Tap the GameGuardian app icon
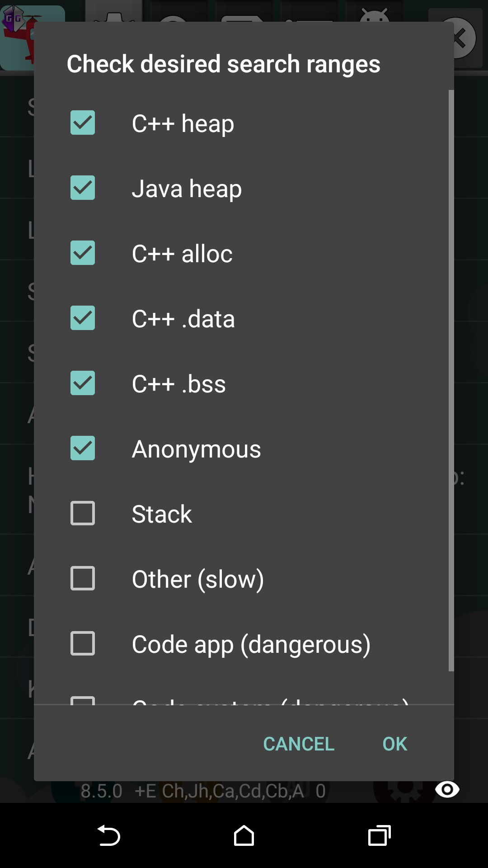The width and height of the screenshot is (488, 868). tap(17, 36)
